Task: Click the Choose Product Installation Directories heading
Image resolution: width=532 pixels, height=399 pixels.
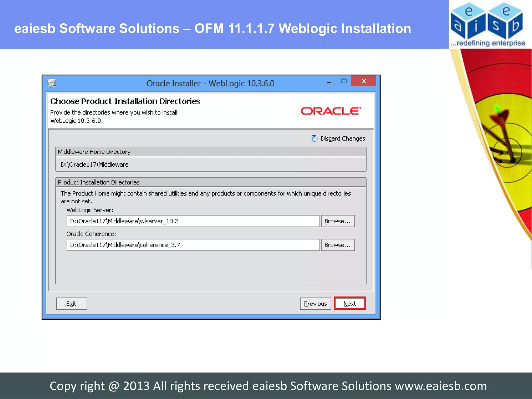Action: pyautogui.click(x=125, y=101)
